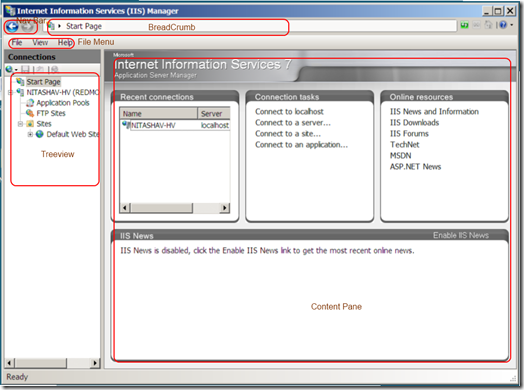Viewport: 524px width, 390px height.
Task: Click the breadcrumb arrow before Start Page
Action: pos(59,26)
